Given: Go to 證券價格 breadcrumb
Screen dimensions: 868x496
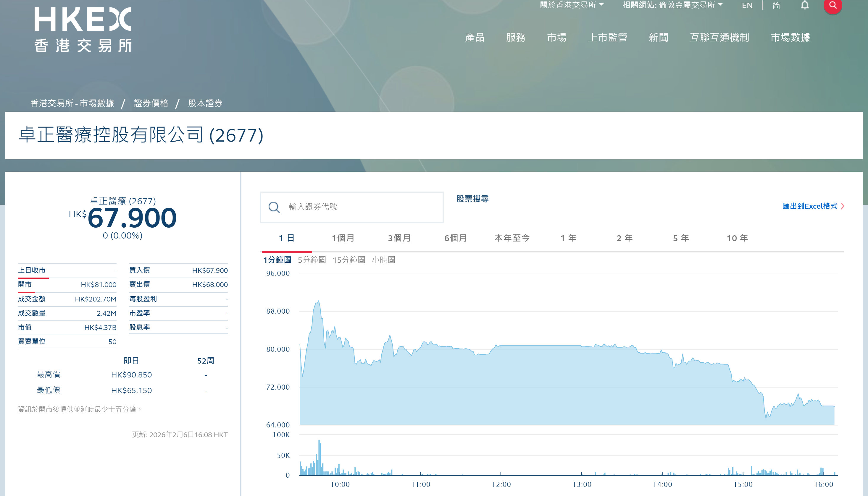Looking at the screenshot, I should click(x=151, y=103).
